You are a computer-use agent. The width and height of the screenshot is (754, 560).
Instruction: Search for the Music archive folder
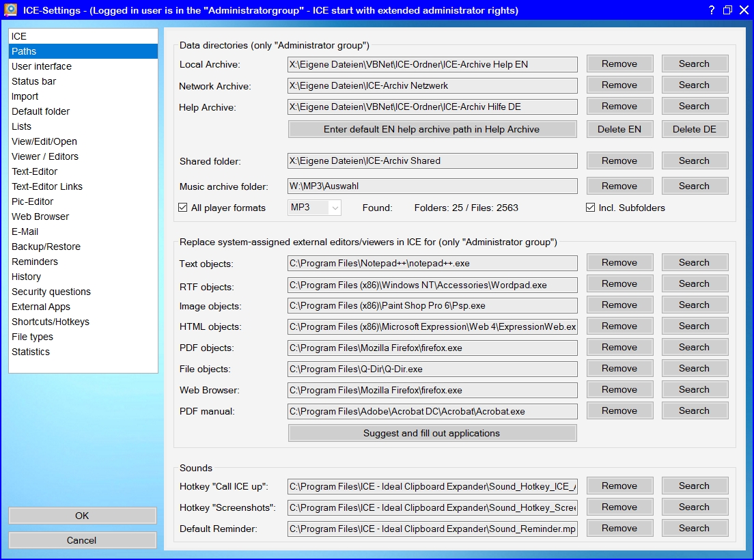[x=694, y=186]
